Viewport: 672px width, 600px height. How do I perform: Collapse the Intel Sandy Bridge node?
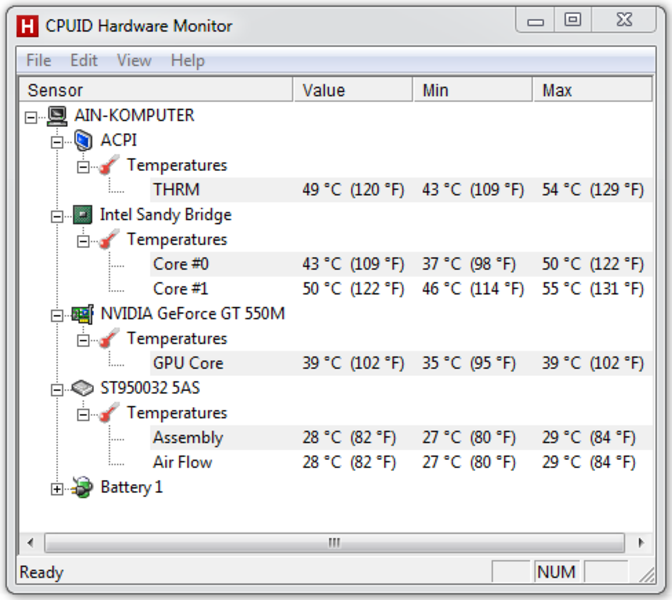pyautogui.click(x=57, y=216)
